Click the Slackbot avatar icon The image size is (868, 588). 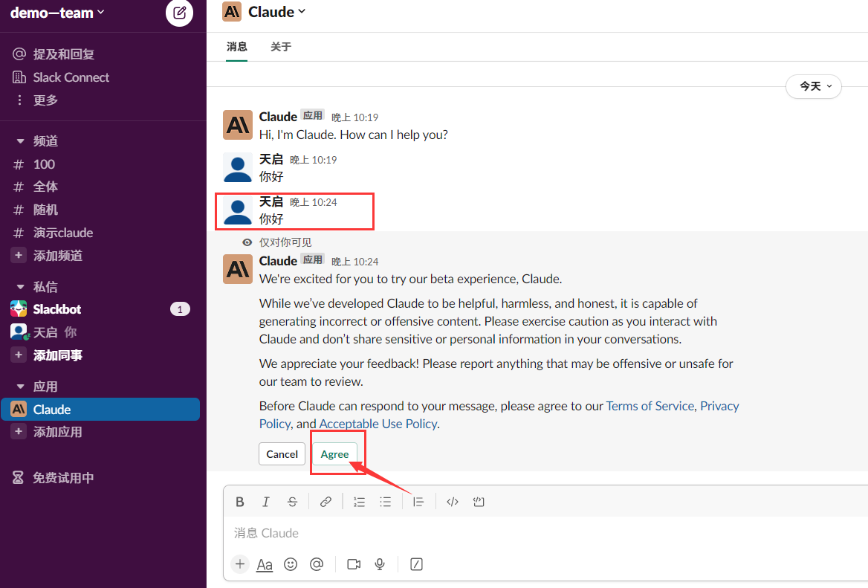point(19,309)
